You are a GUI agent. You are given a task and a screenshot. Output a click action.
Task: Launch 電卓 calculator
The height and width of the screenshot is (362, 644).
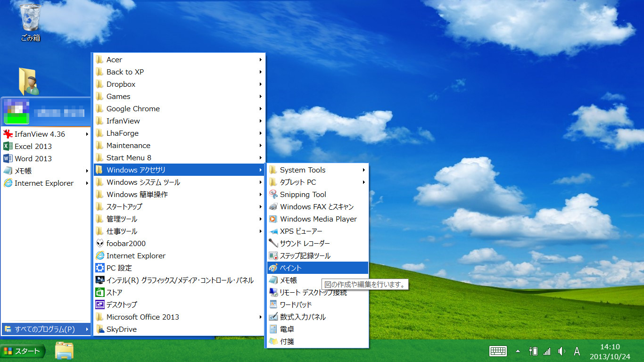(x=317, y=329)
